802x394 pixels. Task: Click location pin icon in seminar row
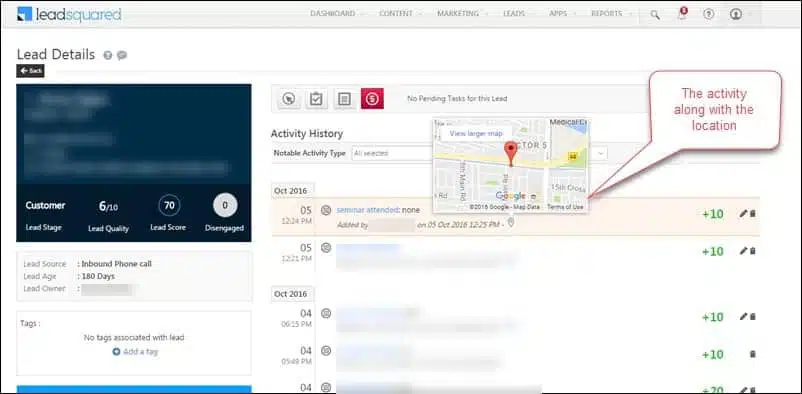pyautogui.click(x=510, y=223)
